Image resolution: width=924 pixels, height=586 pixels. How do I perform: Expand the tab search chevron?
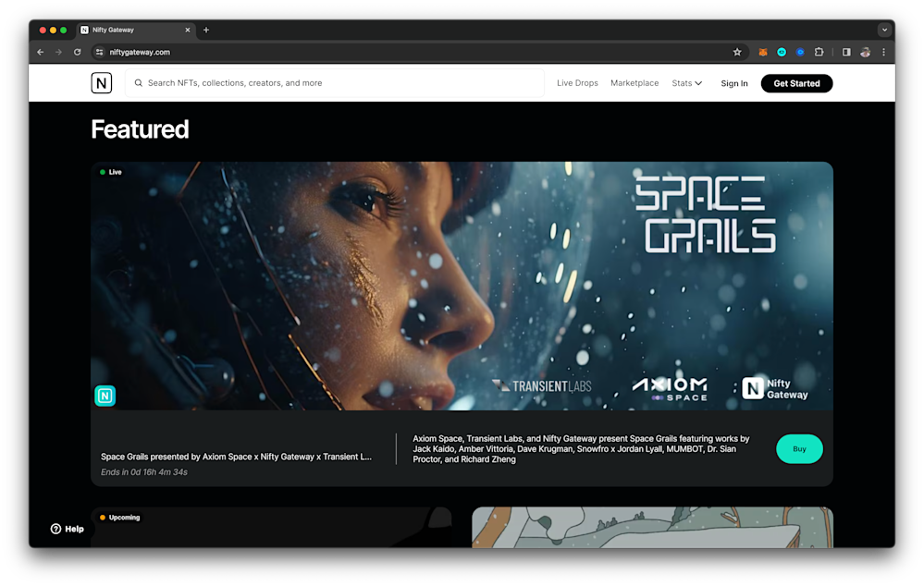click(x=884, y=30)
